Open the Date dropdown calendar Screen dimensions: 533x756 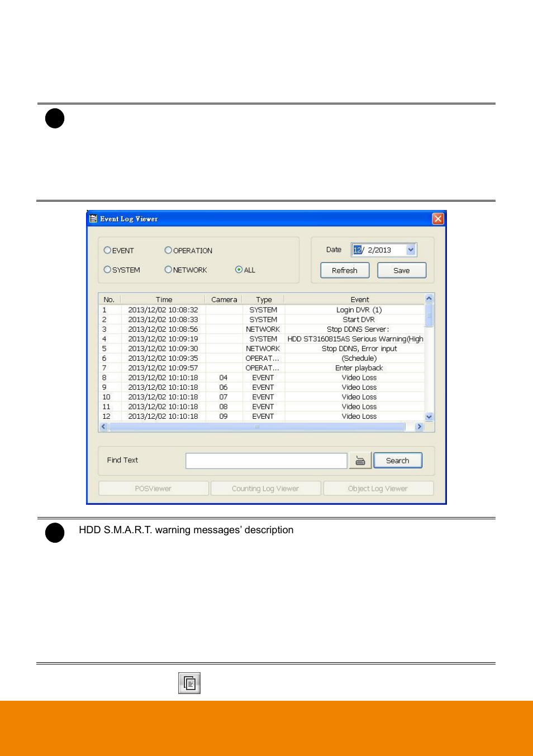411,250
